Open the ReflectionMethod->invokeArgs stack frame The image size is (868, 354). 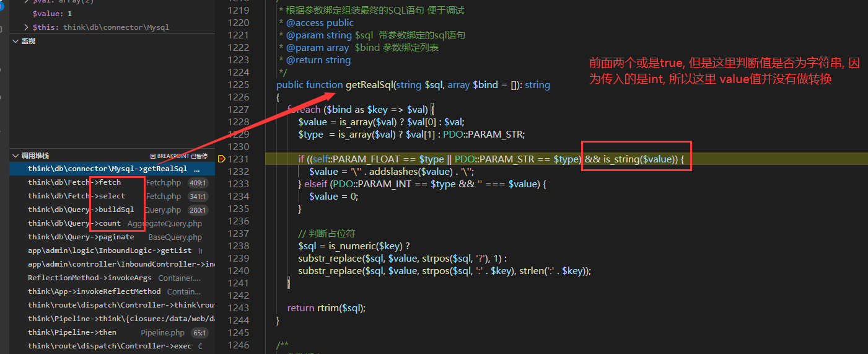pos(112,278)
